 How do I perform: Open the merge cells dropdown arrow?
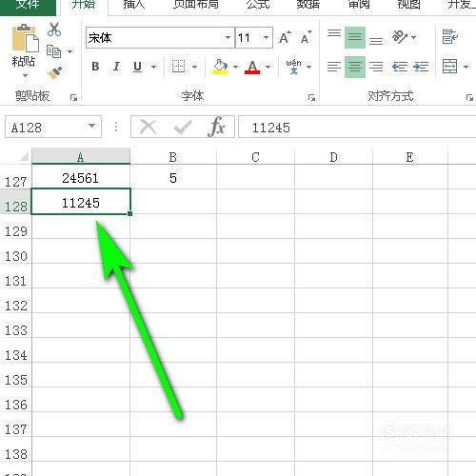466,67
